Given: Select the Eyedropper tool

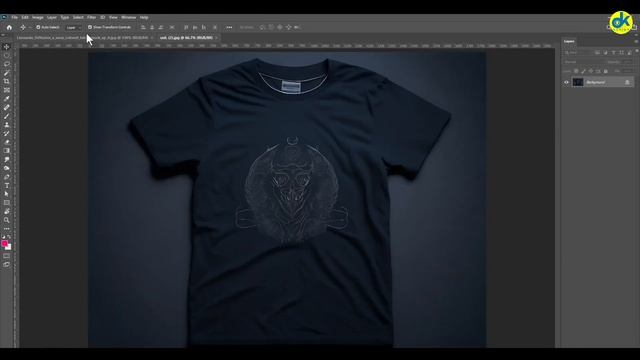Looking at the screenshot, I should [x=7, y=99].
